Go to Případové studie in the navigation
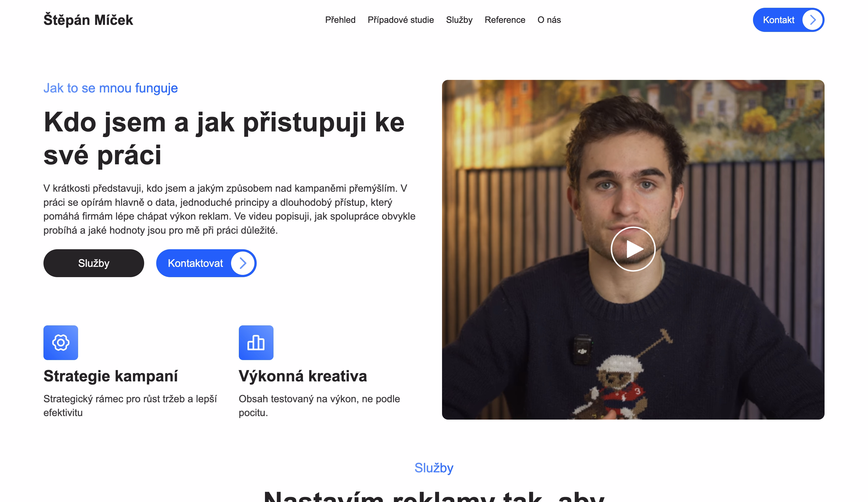Screen dimensions: 868x502 tap(401, 20)
